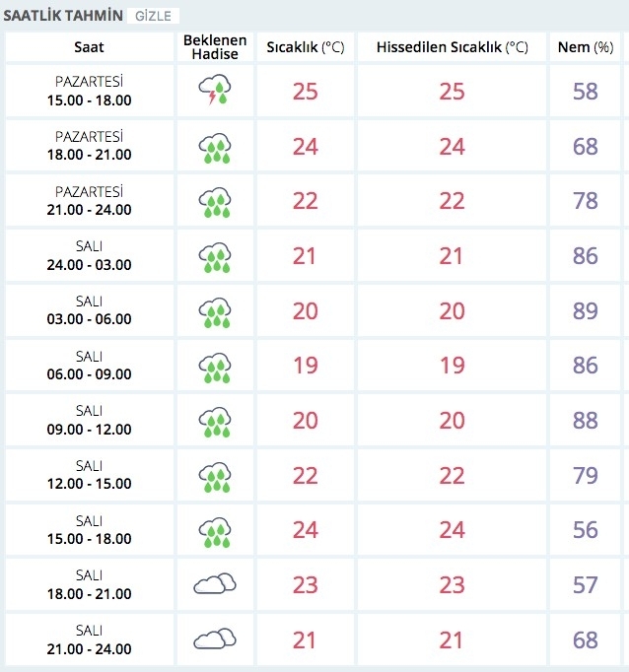
Task: Click thunderstorm icon for Pazartesi 15.00 - 18.00
Action: 214,92
